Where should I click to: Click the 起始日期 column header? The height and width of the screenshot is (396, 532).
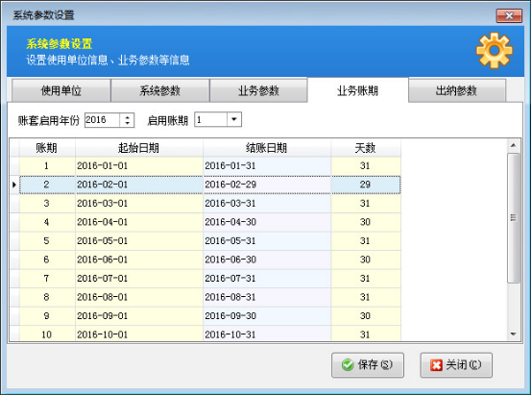click(139, 148)
